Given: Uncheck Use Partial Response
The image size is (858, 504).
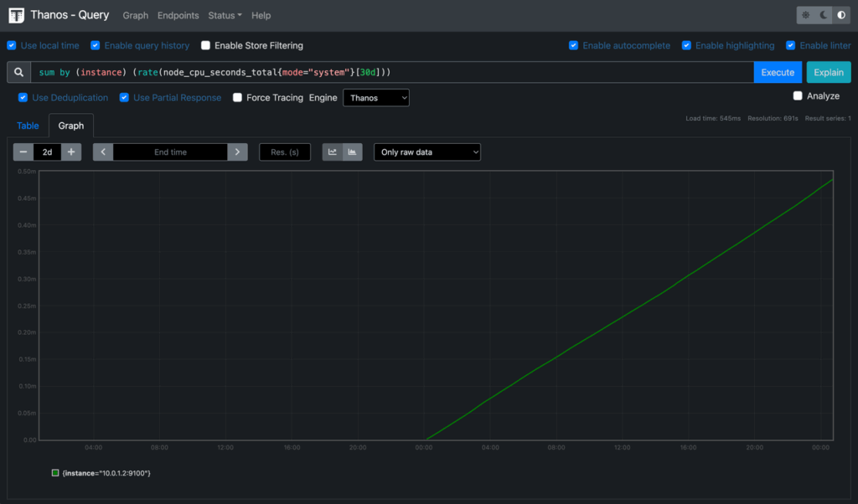Looking at the screenshot, I should 124,97.
